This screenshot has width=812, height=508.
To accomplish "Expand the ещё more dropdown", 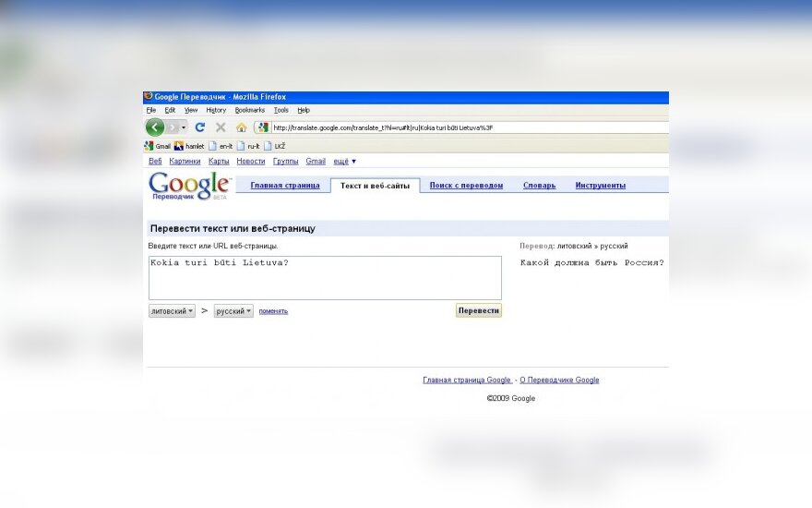I will (344, 162).
